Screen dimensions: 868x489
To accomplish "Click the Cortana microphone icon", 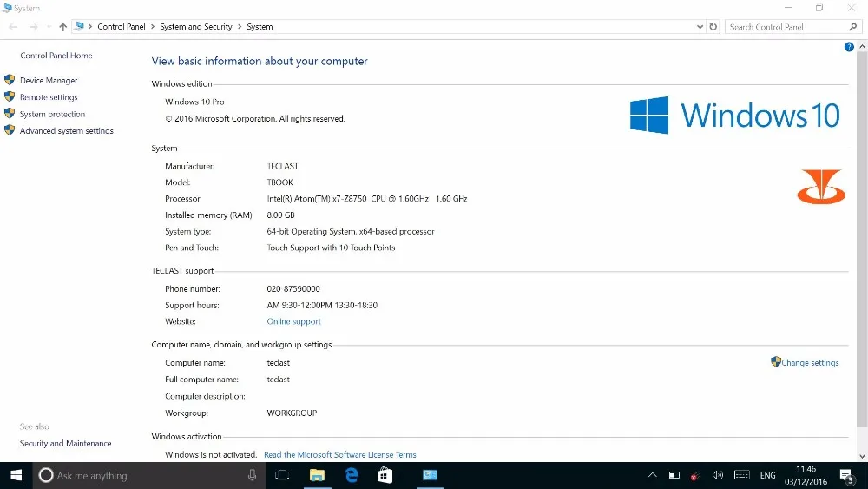I will 252,475.
